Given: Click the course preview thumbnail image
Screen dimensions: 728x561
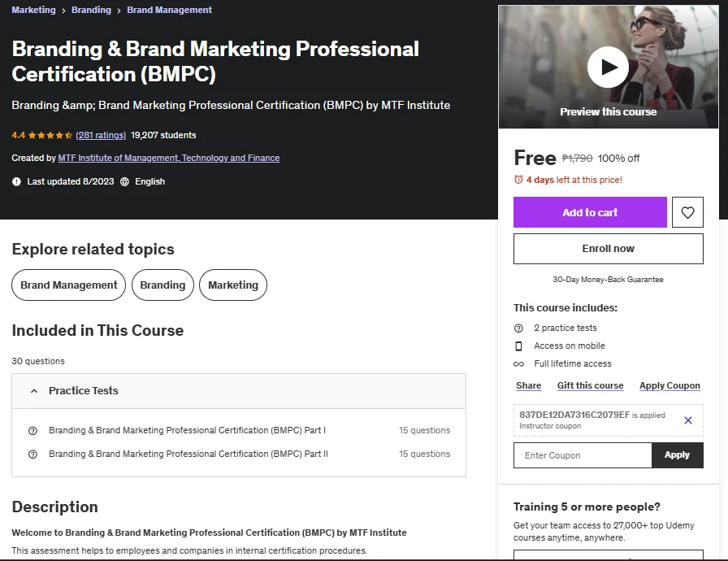Looking at the screenshot, I should point(609,67).
